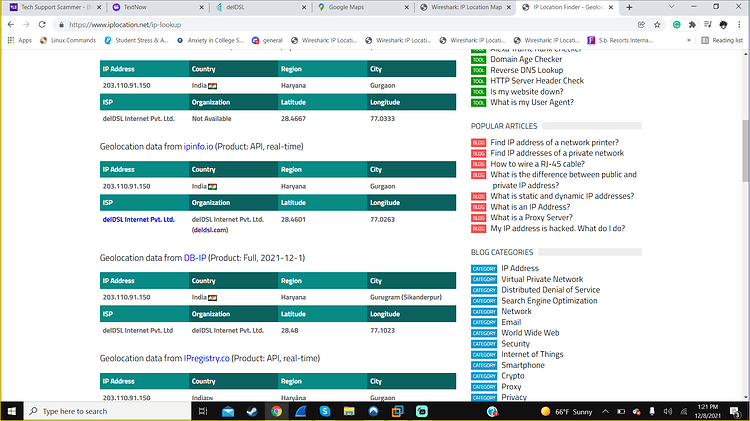The width and height of the screenshot is (750, 421).
Task: Select Gurugram (Sikanderpur) city cell
Action: point(406,297)
